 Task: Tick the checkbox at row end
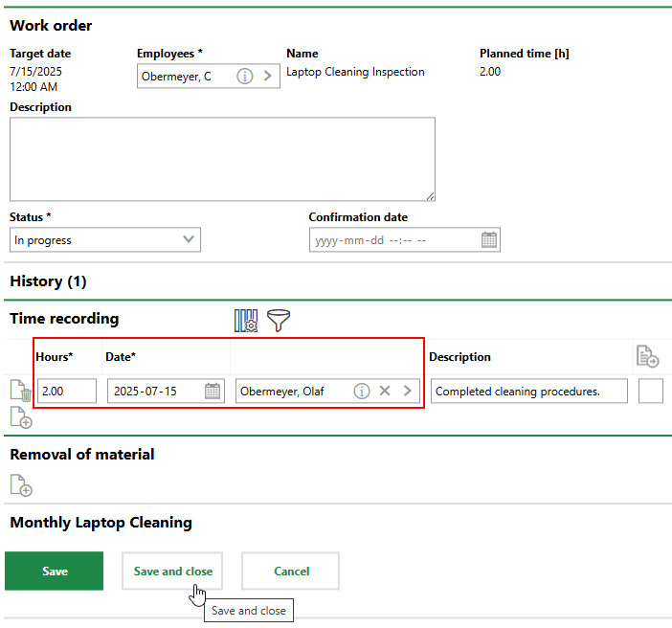tap(650, 391)
